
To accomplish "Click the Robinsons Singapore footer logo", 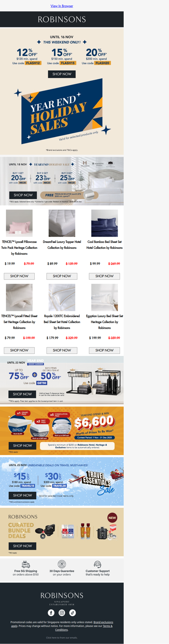I will [x=62, y=598].
